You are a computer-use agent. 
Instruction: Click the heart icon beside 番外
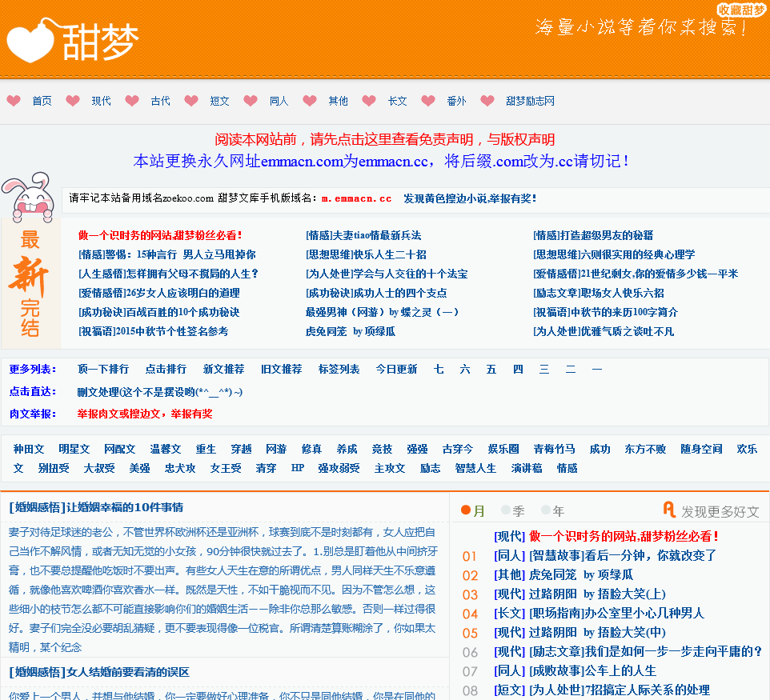click(x=428, y=101)
